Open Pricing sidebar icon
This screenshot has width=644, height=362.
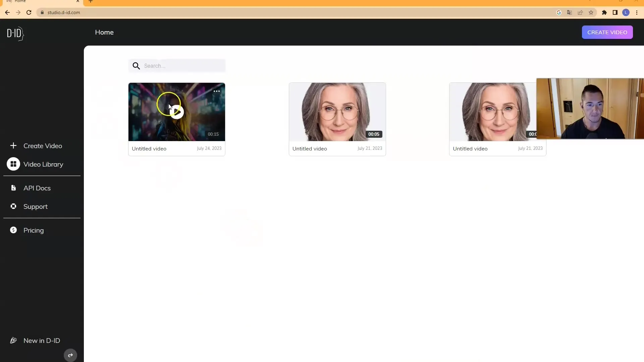click(13, 230)
